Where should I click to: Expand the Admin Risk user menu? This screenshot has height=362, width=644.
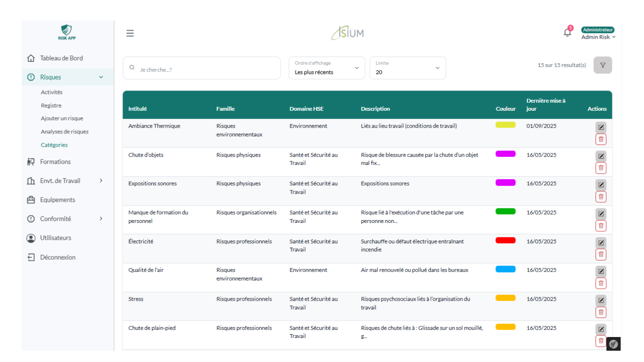[x=598, y=37]
